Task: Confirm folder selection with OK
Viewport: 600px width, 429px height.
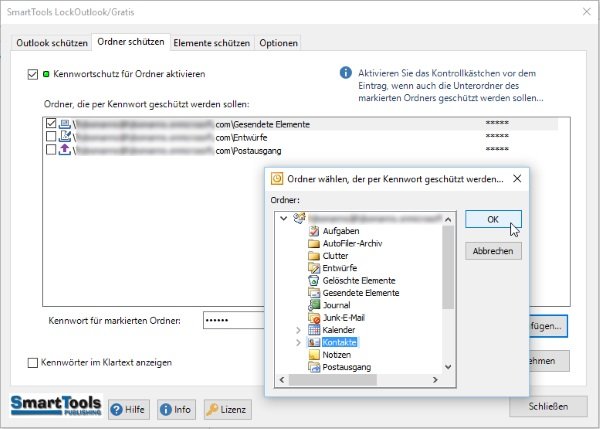Action: tap(493, 219)
